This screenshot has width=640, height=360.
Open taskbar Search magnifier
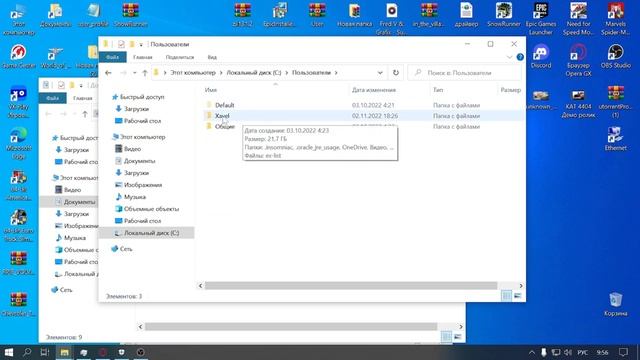27,352
